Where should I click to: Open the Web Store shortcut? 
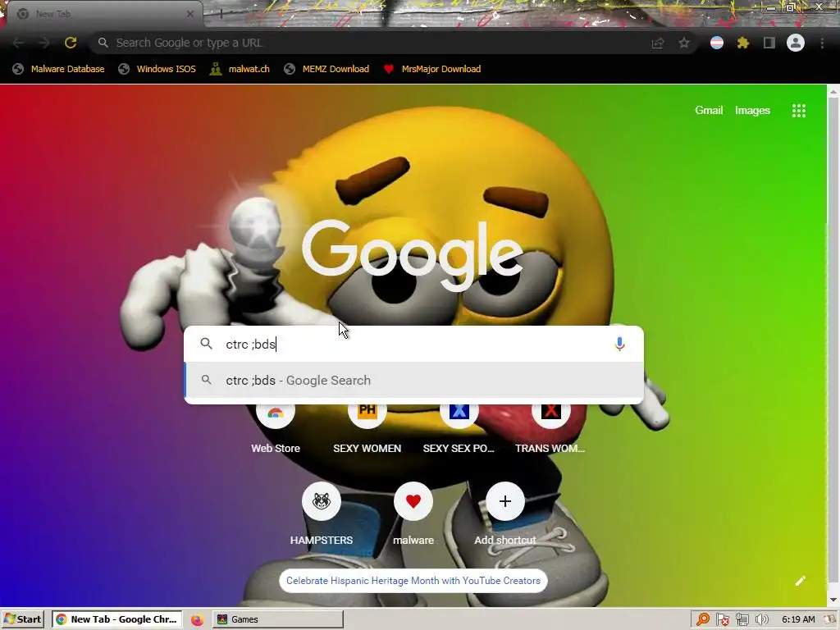coord(276,428)
